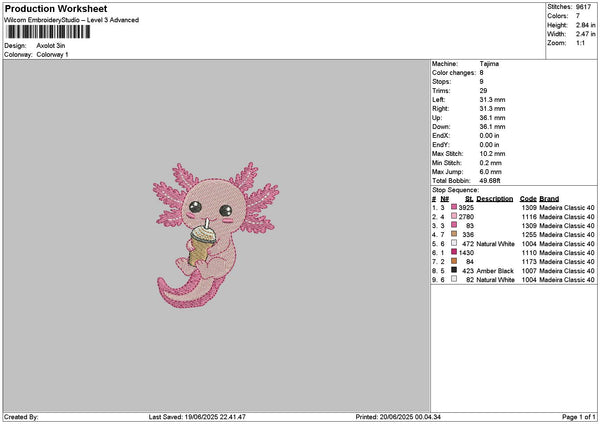Click thread code '1173'
This screenshot has width=600, height=424.
coord(529,262)
